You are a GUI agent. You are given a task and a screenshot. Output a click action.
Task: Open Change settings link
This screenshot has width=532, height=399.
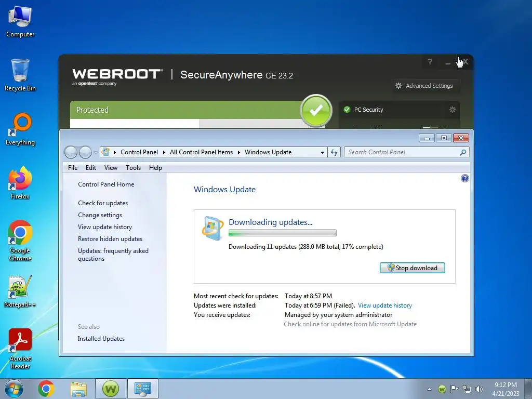pyautogui.click(x=100, y=215)
